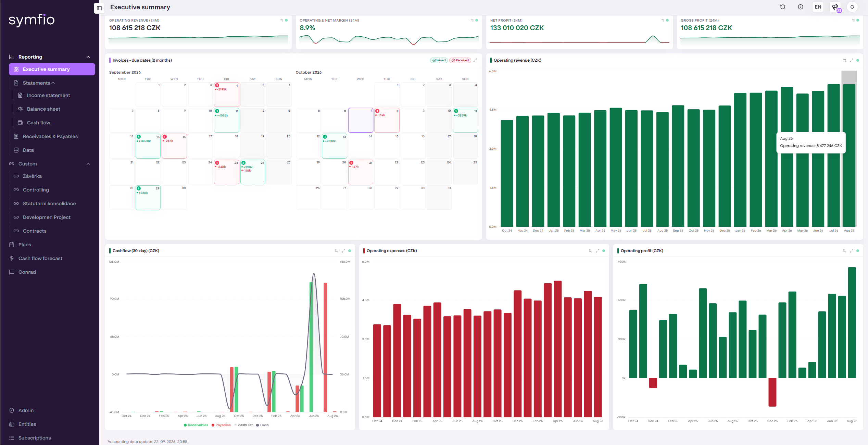This screenshot has height=445, width=868.
Task: Open settings of the Operating profit chart
Action: tap(845, 251)
